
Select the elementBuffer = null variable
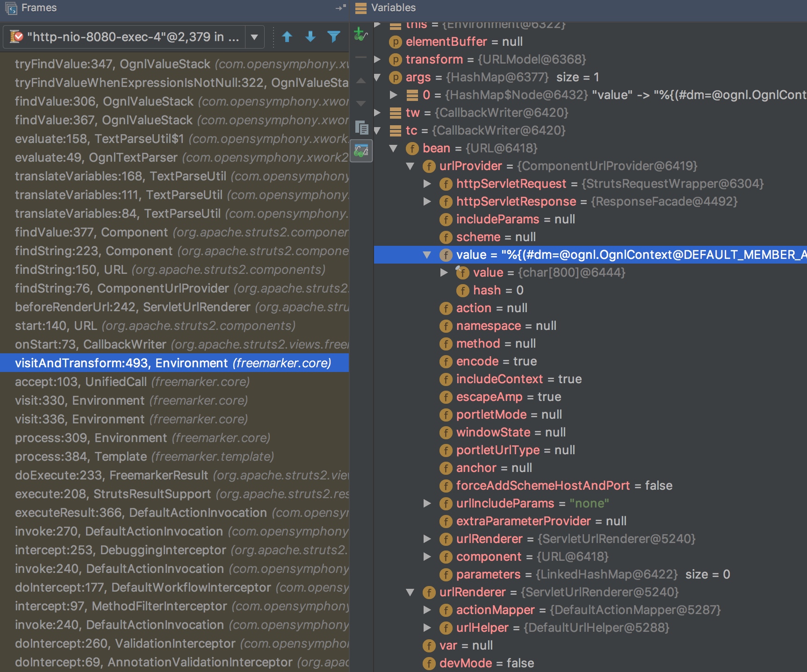coord(590,42)
